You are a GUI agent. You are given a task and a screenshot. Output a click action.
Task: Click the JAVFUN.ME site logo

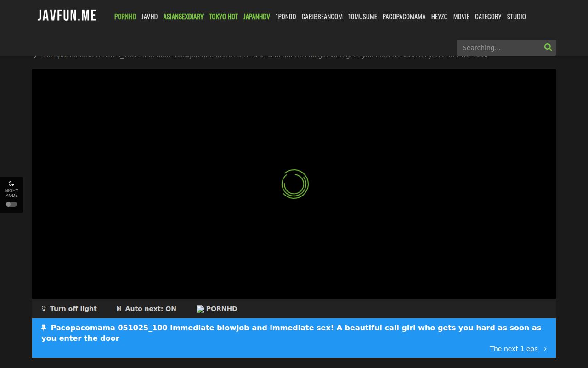(67, 15)
